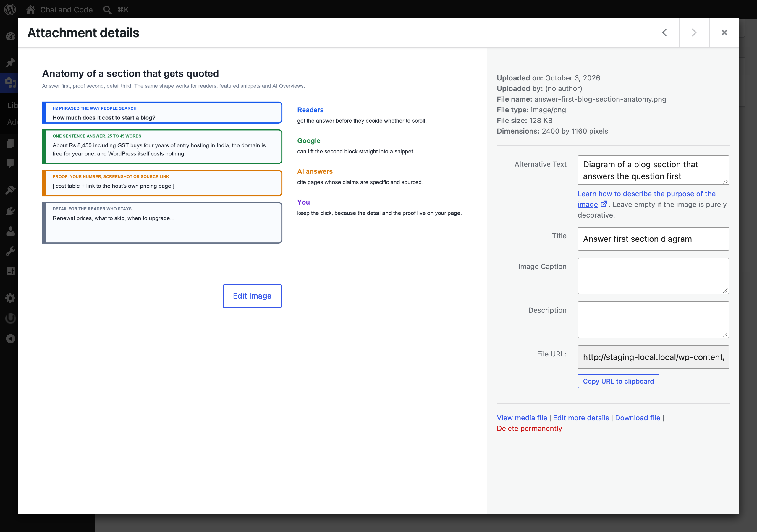Go to the previous attachment
The width and height of the screenshot is (757, 532).
(x=664, y=33)
